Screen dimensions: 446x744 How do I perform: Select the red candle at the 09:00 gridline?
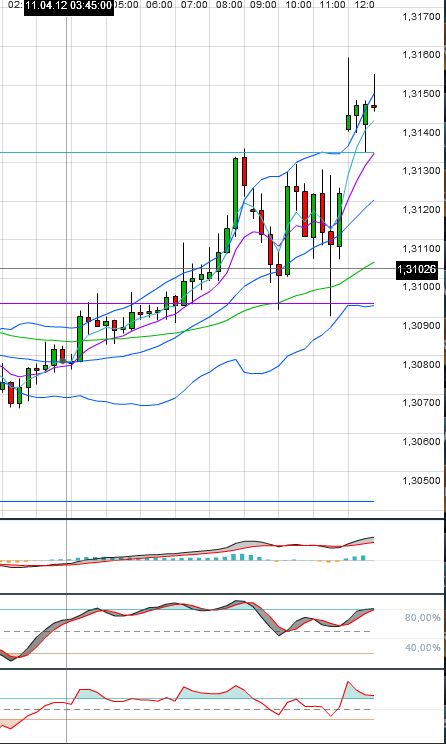coord(244,171)
